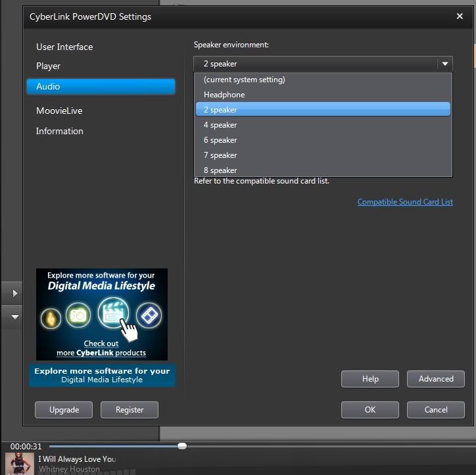
Task: Click the Help button
Action: [x=370, y=379]
